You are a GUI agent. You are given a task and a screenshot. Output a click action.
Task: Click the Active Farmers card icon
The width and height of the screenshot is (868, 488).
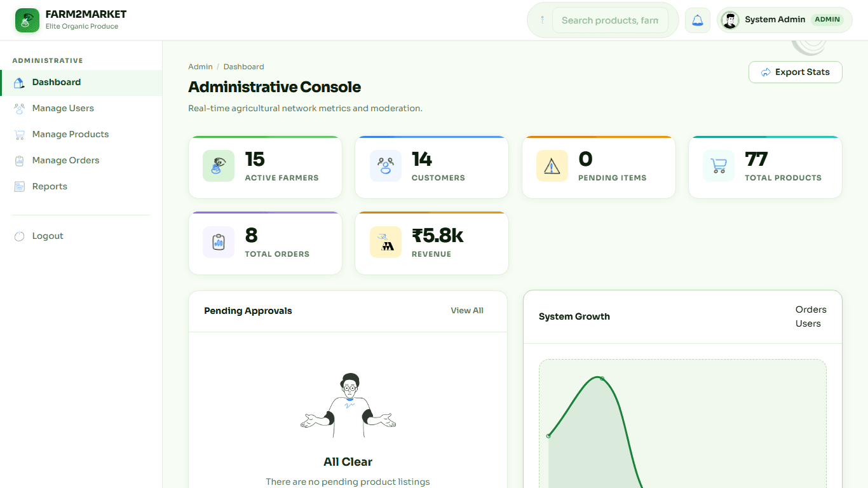(219, 166)
